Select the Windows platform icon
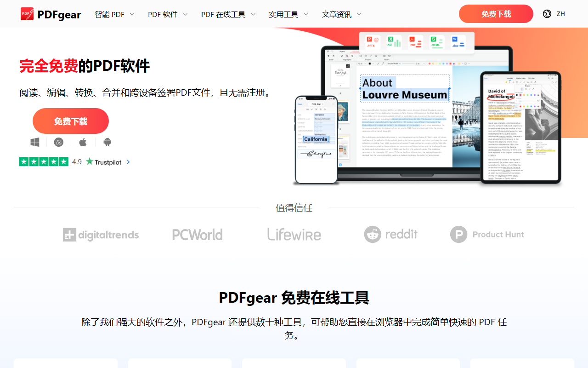This screenshot has height=368, width=588. (35, 142)
